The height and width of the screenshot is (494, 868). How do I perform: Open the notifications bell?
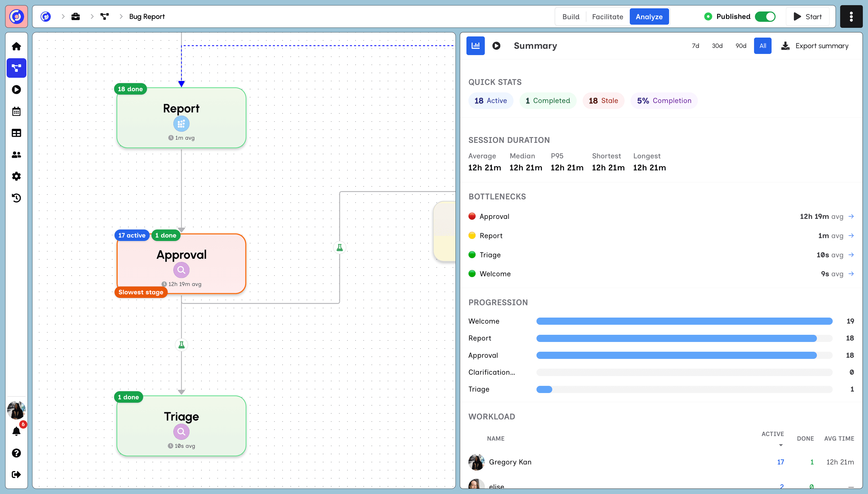click(16, 431)
